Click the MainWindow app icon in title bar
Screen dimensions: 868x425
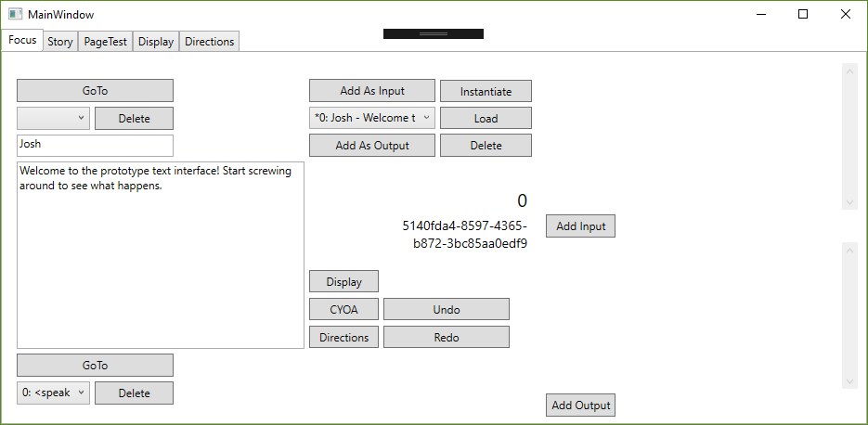click(15, 14)
